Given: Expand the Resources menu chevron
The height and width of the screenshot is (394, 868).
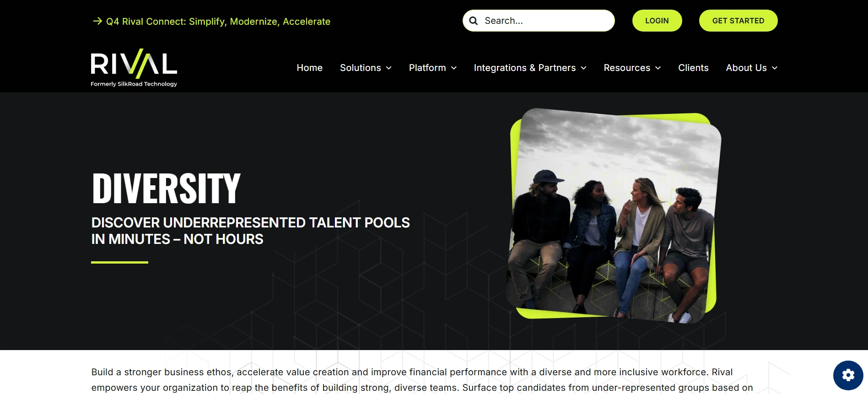Looking at the screenshot, I should coord(658,68).
